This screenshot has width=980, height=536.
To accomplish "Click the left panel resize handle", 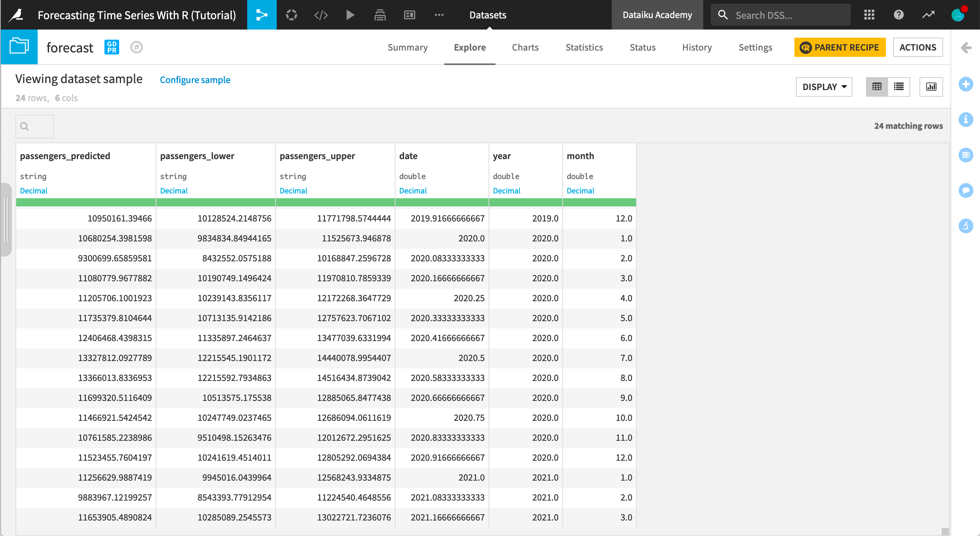I will click(x=6, y=220).
